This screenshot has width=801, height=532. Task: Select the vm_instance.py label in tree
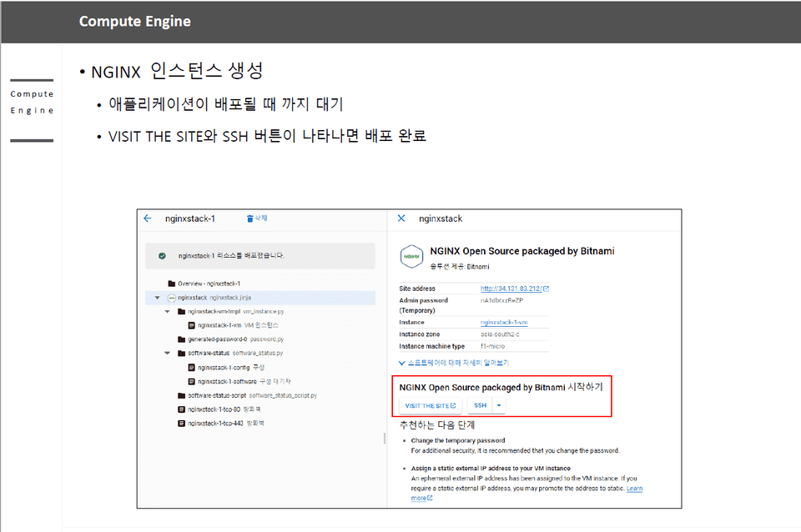pyautogui.click(x=263, y=311)
